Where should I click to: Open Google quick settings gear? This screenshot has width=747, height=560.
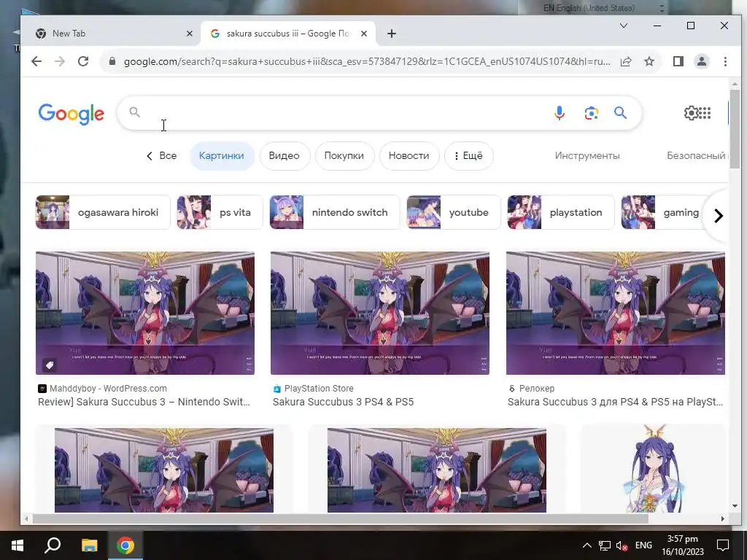(691, 113)
